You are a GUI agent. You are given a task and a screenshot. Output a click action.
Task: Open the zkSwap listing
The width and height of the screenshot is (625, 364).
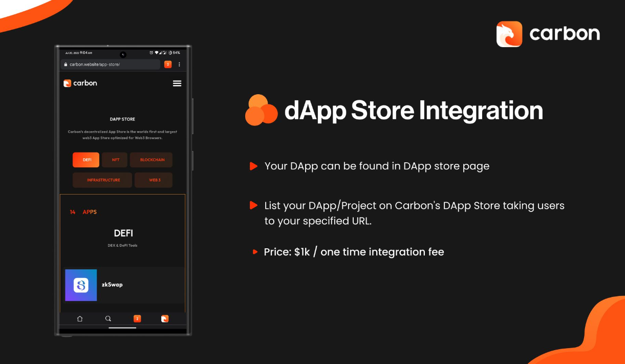[x=112, y=284]
